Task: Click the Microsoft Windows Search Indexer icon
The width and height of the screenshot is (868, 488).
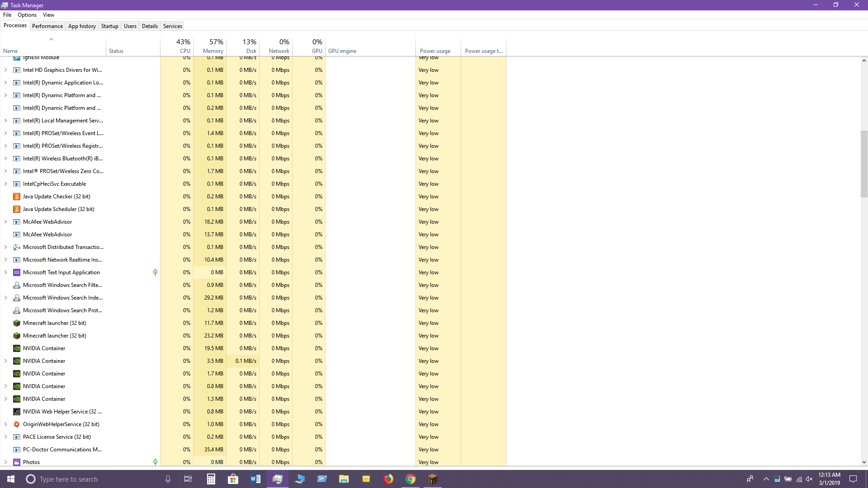Action: click(x=17, y=298)
